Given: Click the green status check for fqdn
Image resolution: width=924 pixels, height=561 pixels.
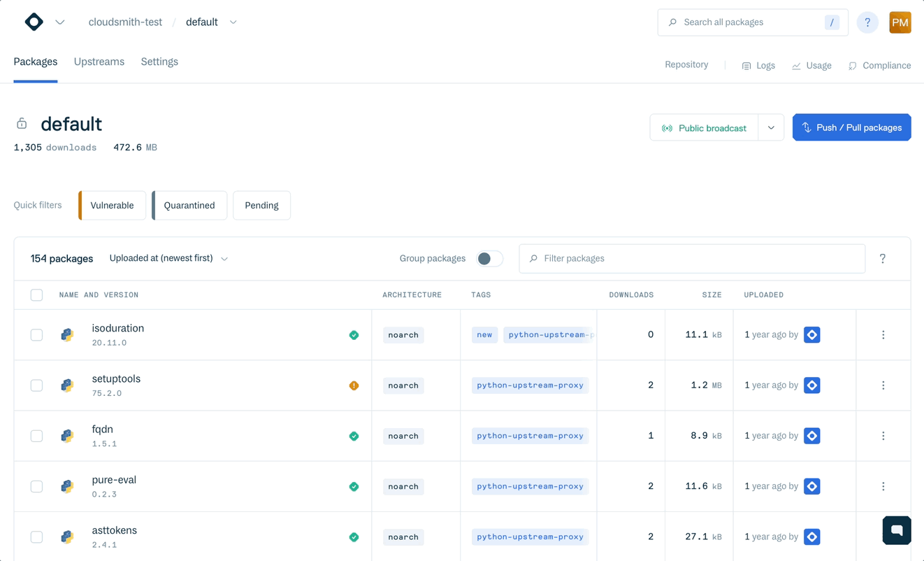Looking at the screenshot, I should click(354, 436).
